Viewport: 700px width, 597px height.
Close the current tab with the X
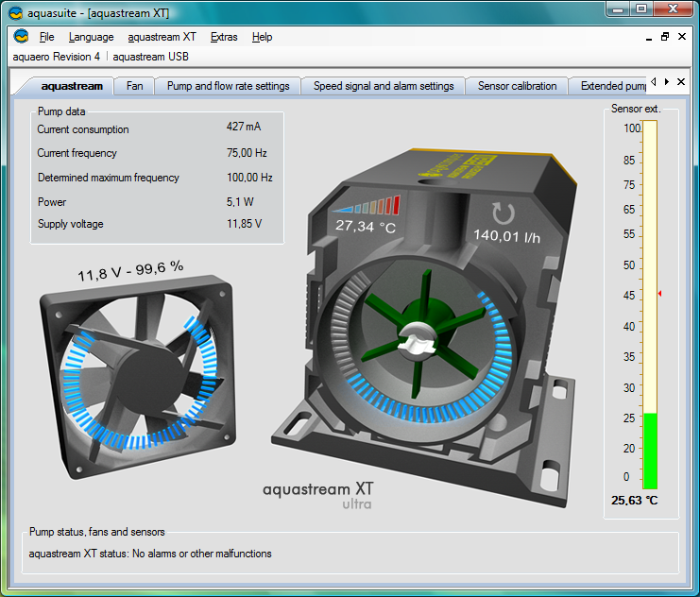[681, 82]
